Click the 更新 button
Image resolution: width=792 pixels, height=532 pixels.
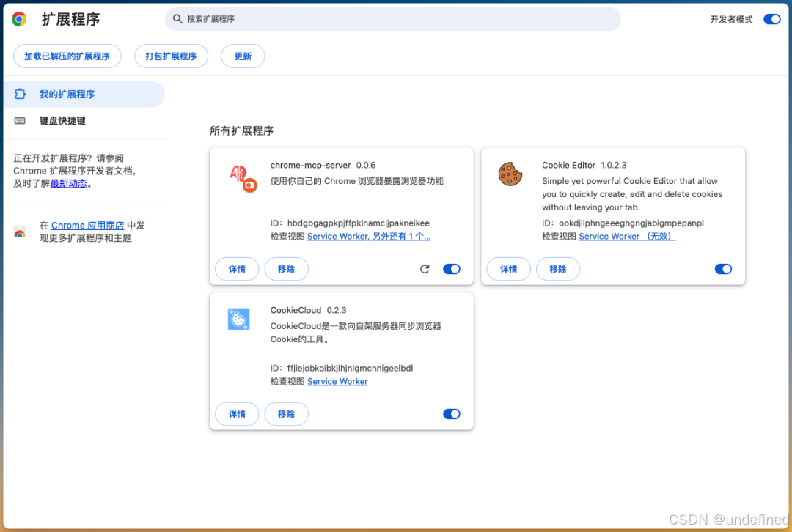pos(243,56)
